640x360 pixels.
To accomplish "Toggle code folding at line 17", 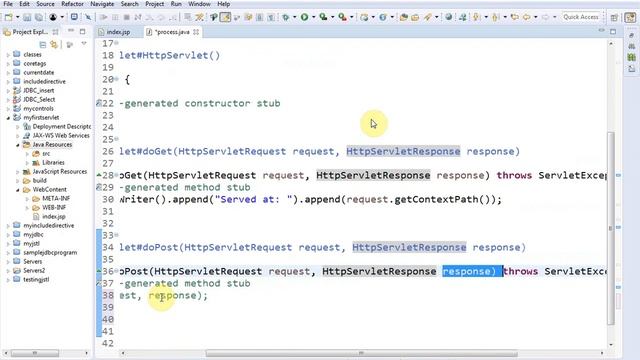I will point(117,43).
